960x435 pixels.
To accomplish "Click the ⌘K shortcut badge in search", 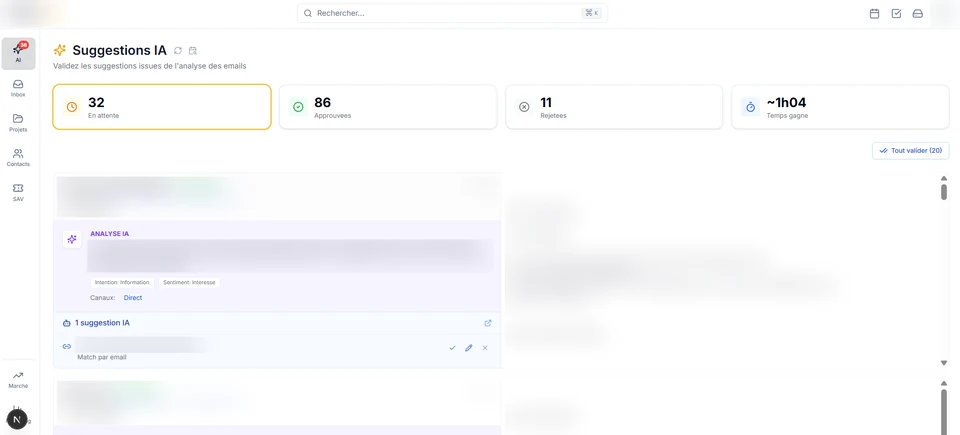I will 591,13.
